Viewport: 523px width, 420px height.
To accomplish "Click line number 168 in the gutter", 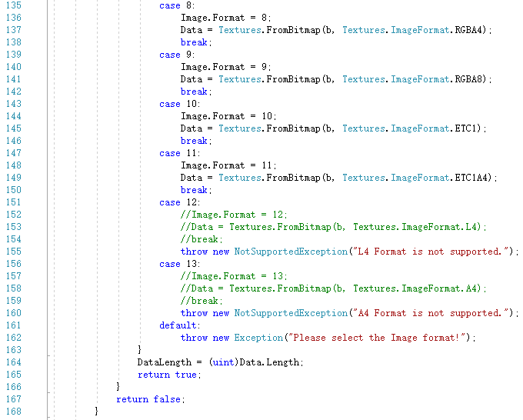I will pos(14,412).
